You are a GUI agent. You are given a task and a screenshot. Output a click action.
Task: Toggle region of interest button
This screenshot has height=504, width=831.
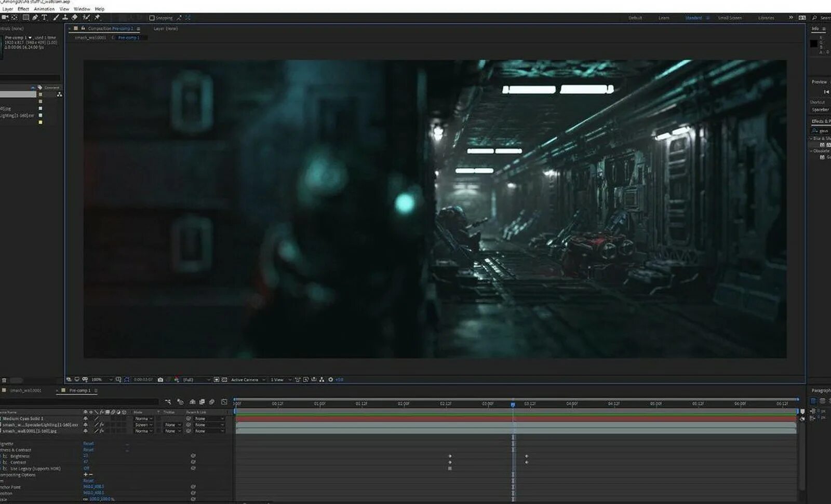pos(217,379)
